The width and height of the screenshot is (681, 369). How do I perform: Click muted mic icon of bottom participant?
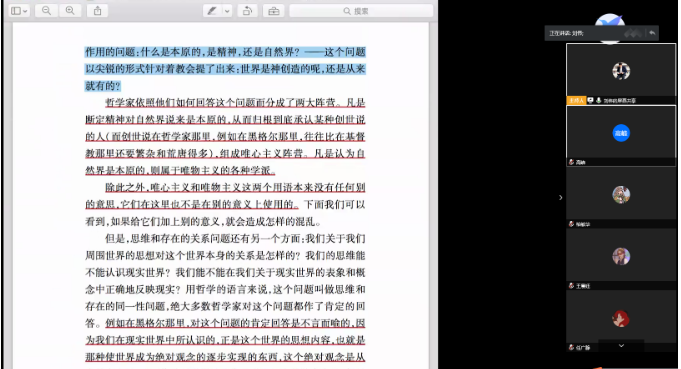pos(572,347)
